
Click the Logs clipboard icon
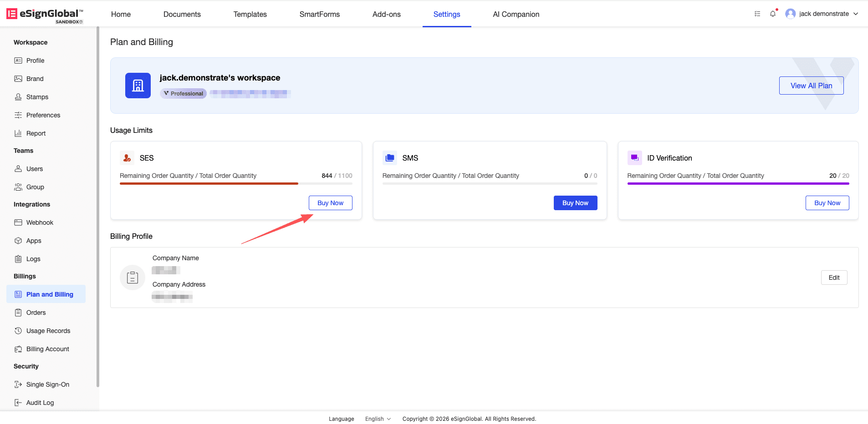(x=18, y=259)
